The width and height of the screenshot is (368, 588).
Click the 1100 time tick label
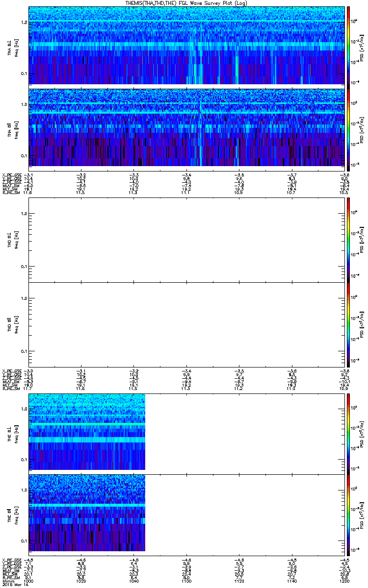(186, 581)
